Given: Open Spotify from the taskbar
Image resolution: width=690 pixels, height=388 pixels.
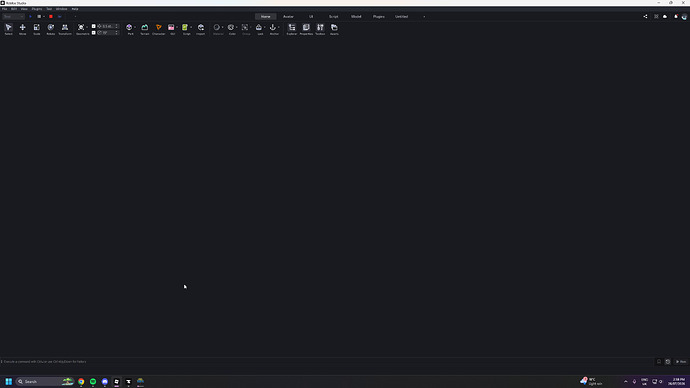Looking at the screenshot, I should click(x=93, y=381).
